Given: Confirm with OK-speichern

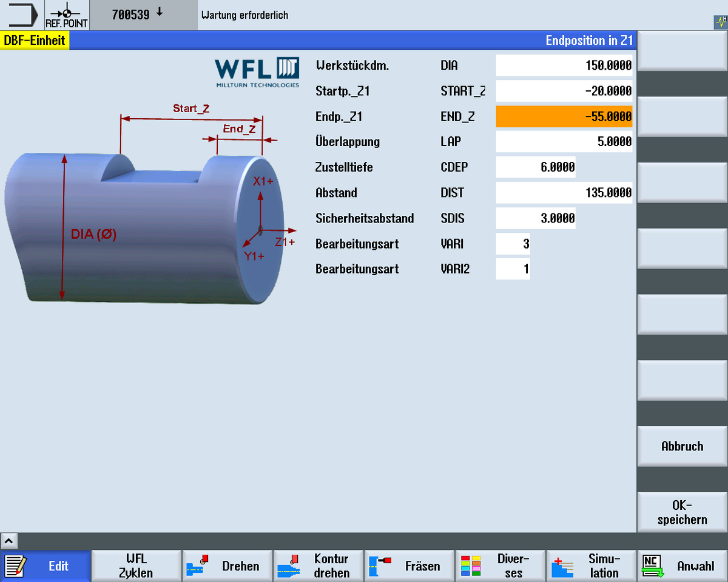Looking at the screenshot, I should (x=682, y=511).
